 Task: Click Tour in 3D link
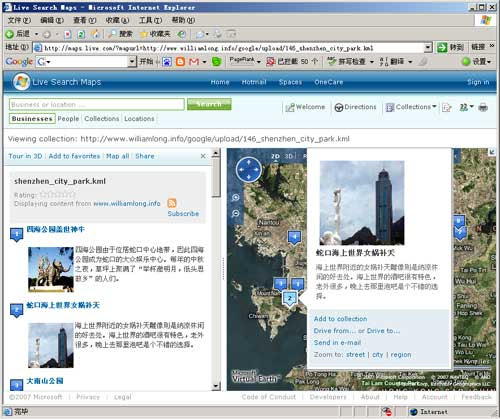click(x=25, y=156)
